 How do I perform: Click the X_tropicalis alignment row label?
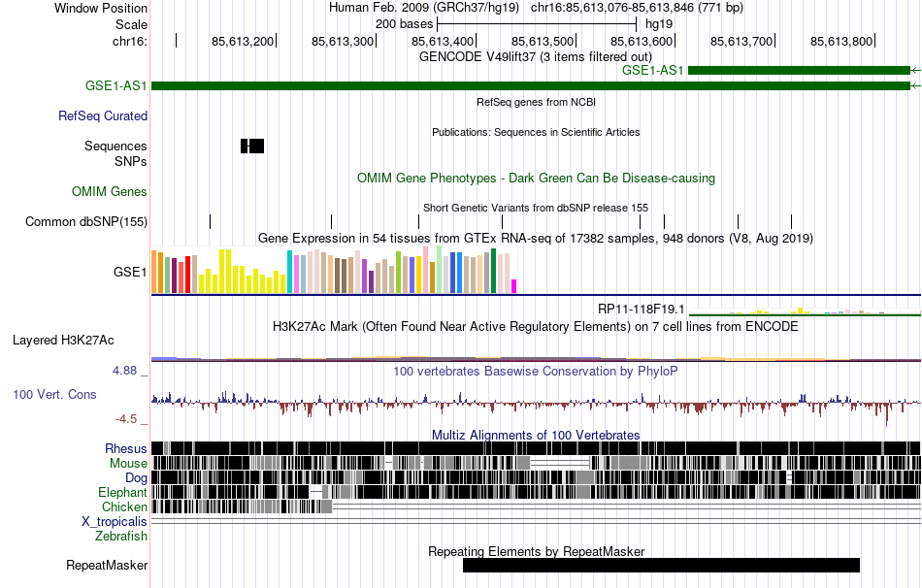pyautogui.click(x=115, y=522)
